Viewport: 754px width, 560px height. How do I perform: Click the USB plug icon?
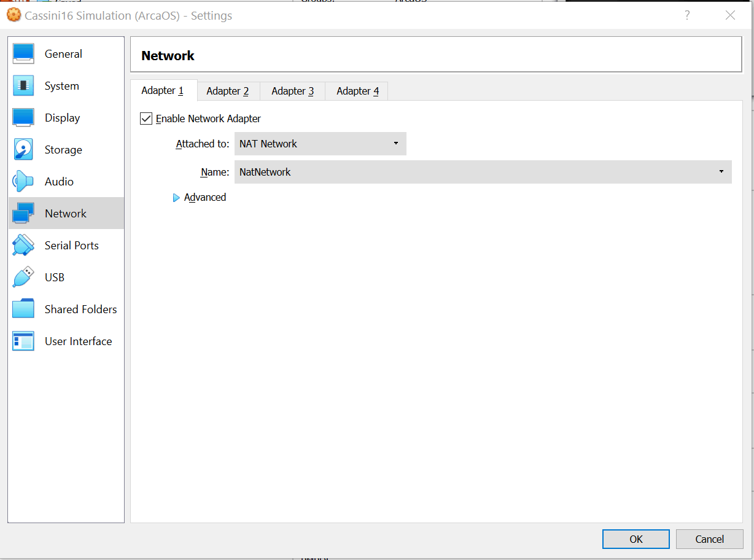[x=23, y=278]
